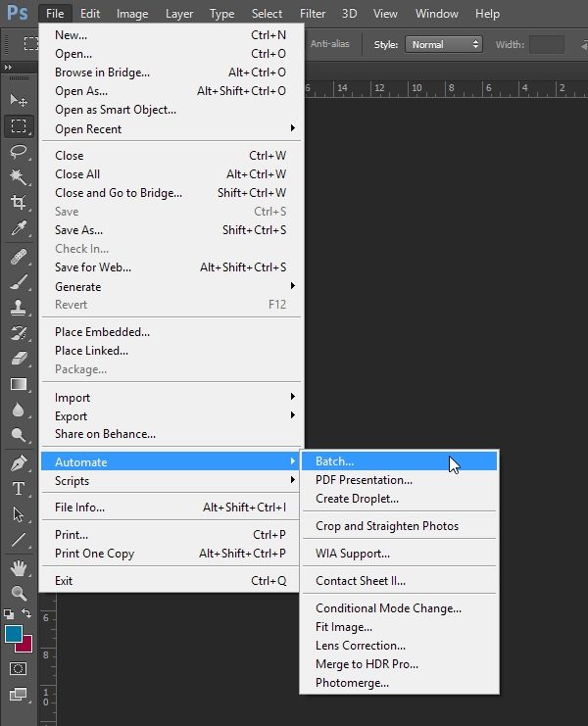Image resolution: width=588 pixels, height=726 pixels.
Task: Open the 3D menu
Action: coord(349,14)
